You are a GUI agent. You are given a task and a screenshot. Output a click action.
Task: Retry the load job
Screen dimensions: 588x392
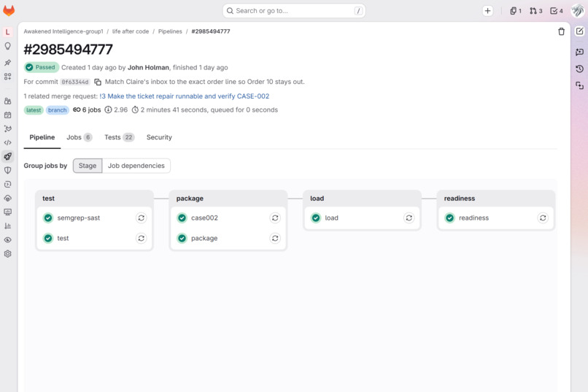point(409,218)
